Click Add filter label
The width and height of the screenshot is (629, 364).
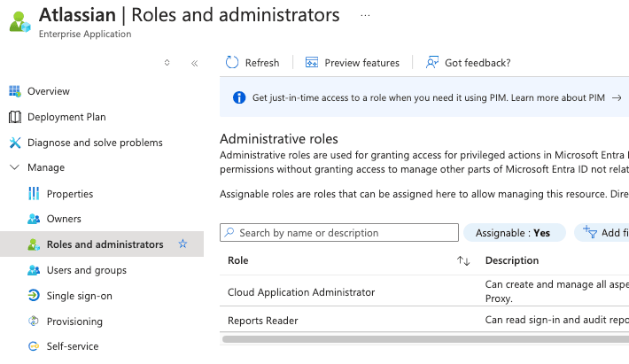pyautogui.click(x=615, y=233)
